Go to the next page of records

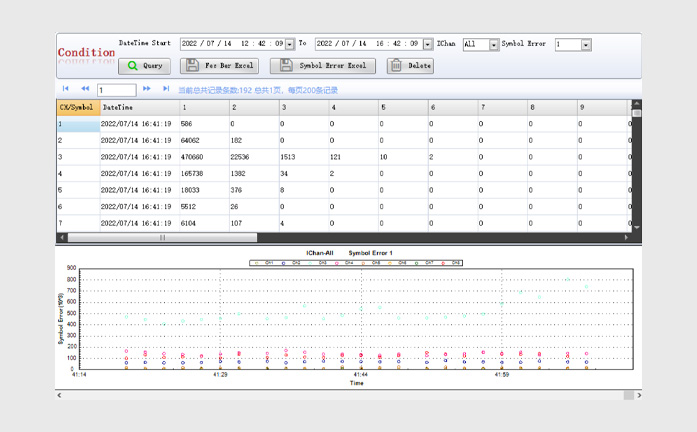[147, 89]
